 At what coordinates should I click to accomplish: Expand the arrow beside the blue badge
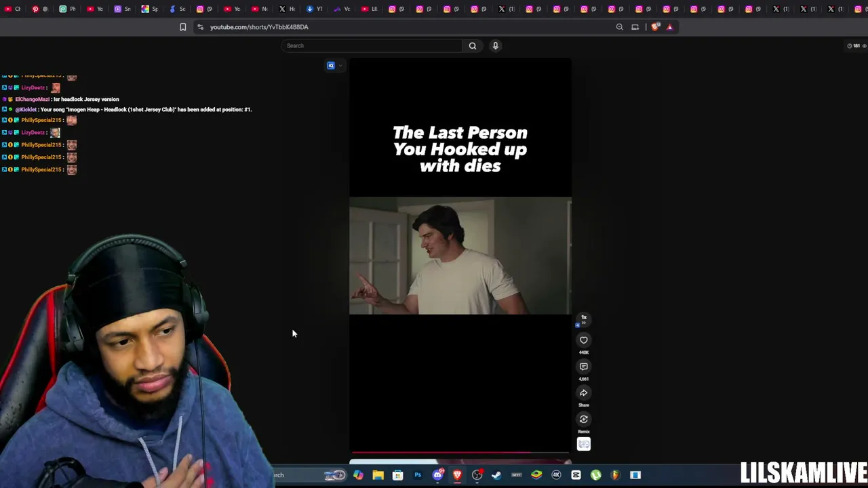pyautogui.click(x=340, y=66)
